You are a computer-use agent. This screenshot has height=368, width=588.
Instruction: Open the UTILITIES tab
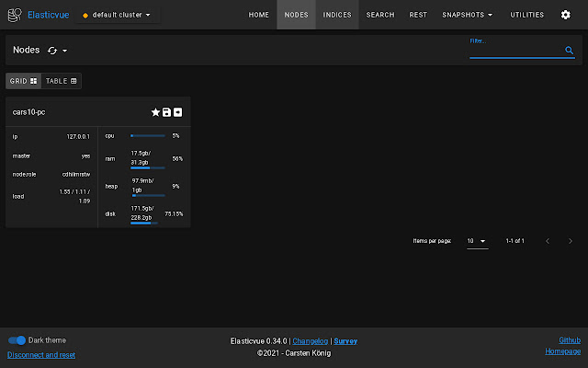tap(526, 15)
